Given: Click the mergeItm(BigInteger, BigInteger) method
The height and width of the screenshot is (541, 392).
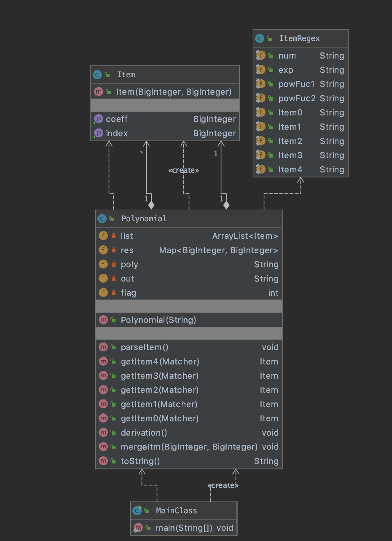Looking at the screenshot, I should coord(189,447).
